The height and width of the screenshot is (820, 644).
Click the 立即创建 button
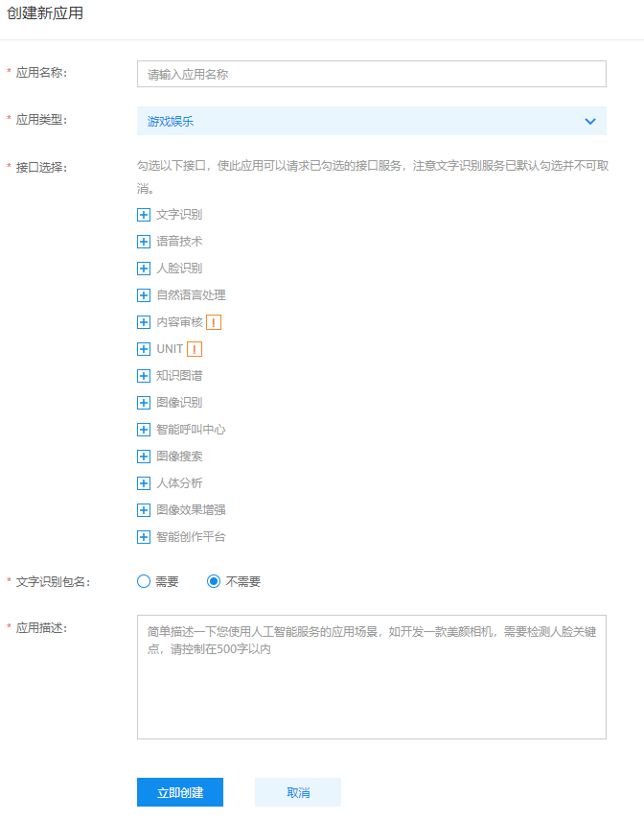(180, 792)
